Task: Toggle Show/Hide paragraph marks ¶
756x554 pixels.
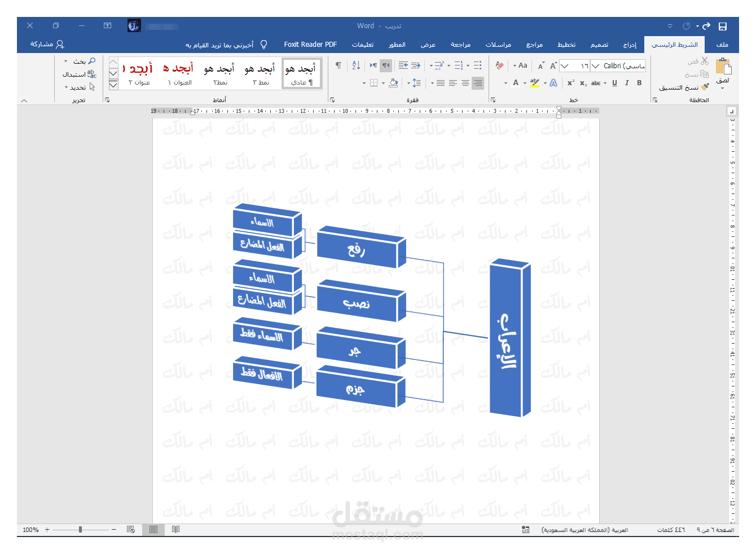Action: pos(339,65)
